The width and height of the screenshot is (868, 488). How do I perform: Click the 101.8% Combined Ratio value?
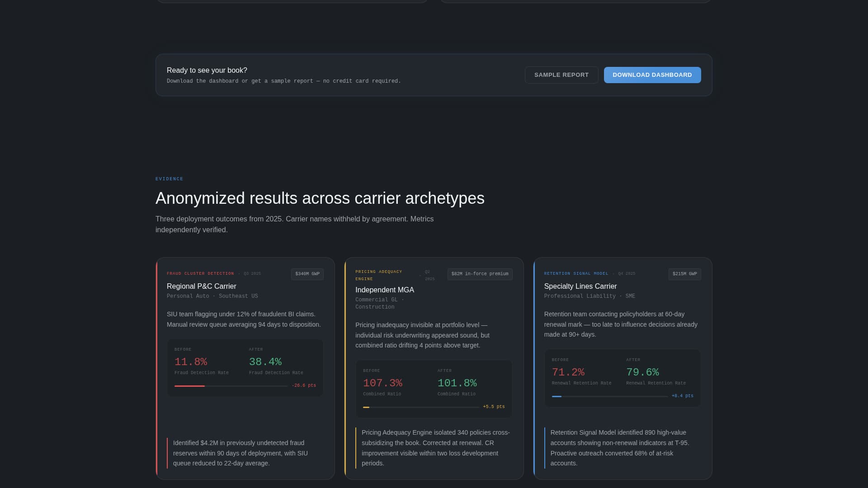point(457,383)
